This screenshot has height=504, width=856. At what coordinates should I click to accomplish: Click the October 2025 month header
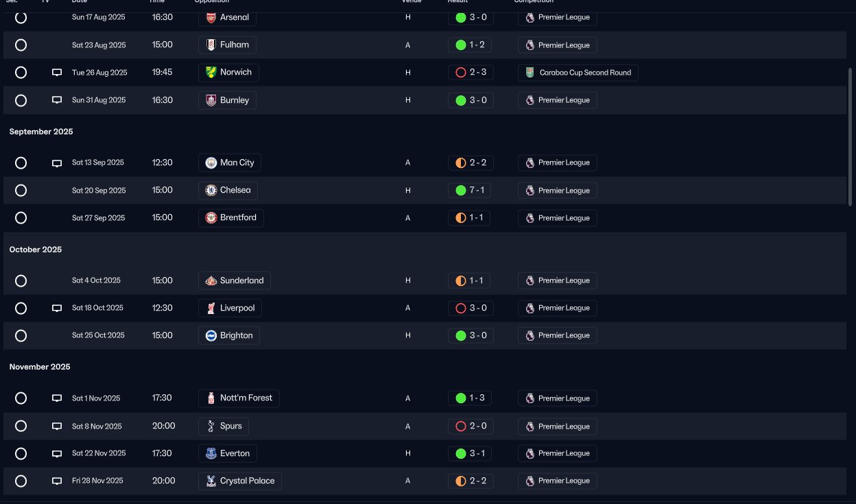[x=36, y=250]
